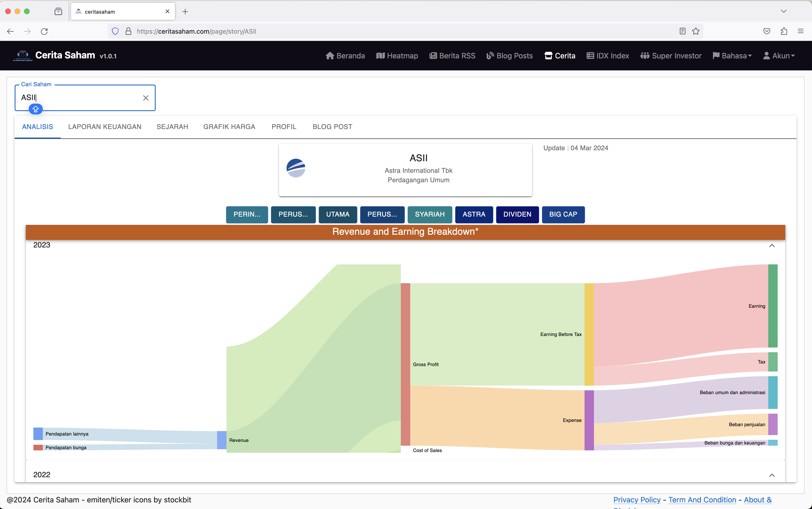Screen dimensions: 812x509
Task: Click the green Earning node
Action: (773, 306)
